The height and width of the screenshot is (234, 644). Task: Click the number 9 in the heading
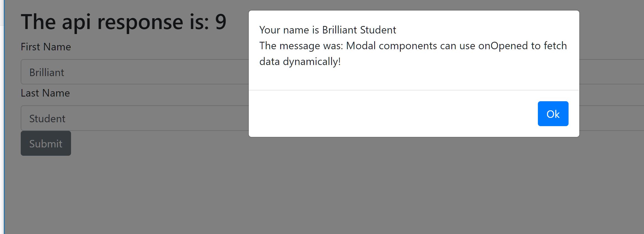pos(221,22)
